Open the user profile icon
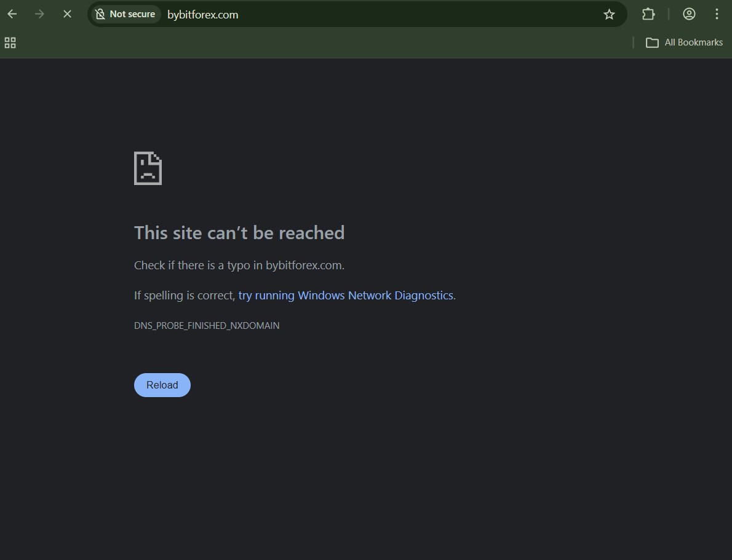 coord(689,14)
